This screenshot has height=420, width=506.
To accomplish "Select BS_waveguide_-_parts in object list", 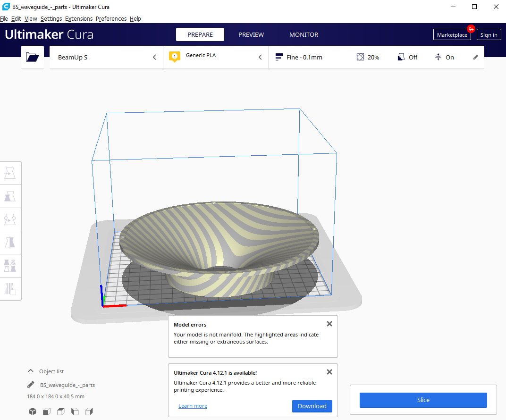I will [x=67, y=385].
